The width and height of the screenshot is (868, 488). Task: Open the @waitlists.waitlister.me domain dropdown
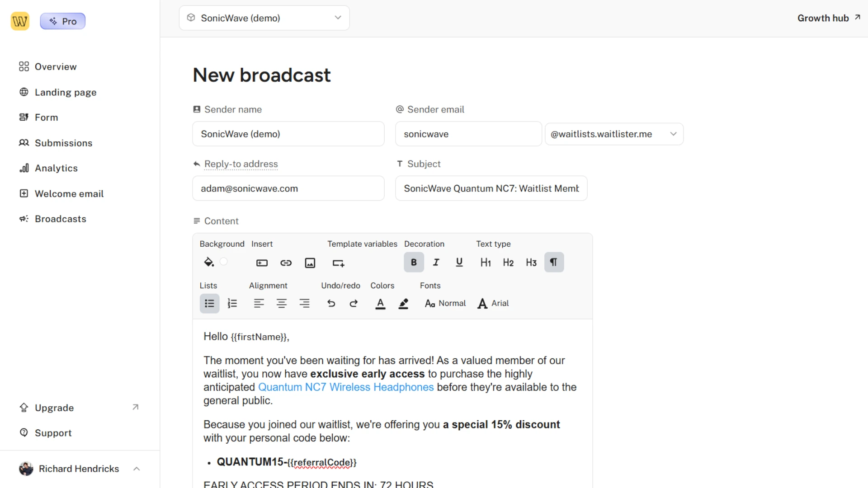[613, 134]
